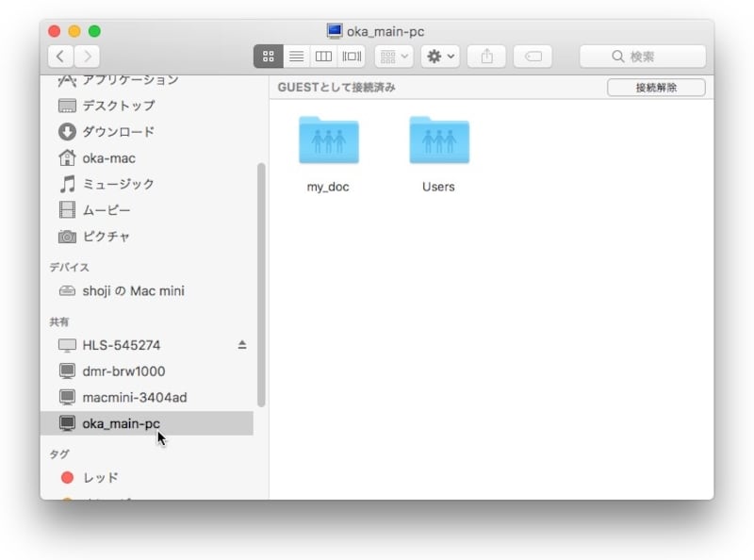754x560 pixels.
Task: Switch to icon view in the toolbar
Action: (x=269, y=56)
